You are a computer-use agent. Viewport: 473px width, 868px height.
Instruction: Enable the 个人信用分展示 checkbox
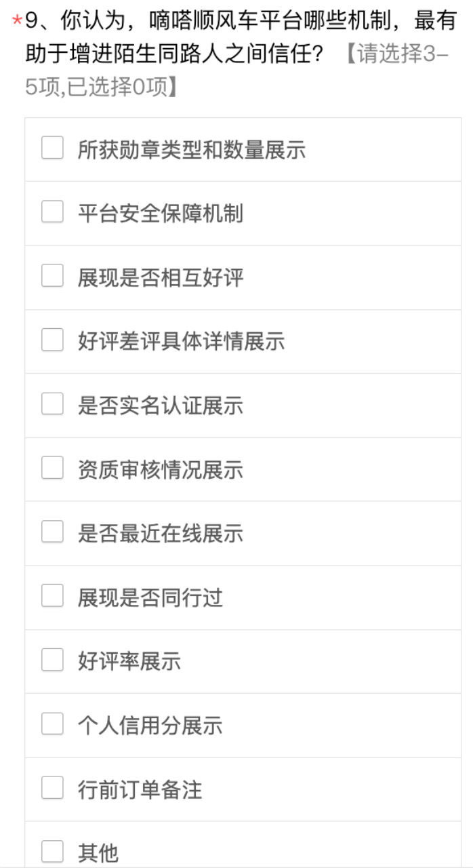coord(52,724)
